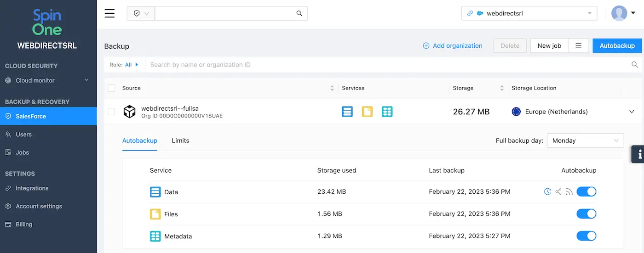Click the 1.56 MB storage used value
The height and width of the screenshot is (253, 644).
tap(330, 214)
